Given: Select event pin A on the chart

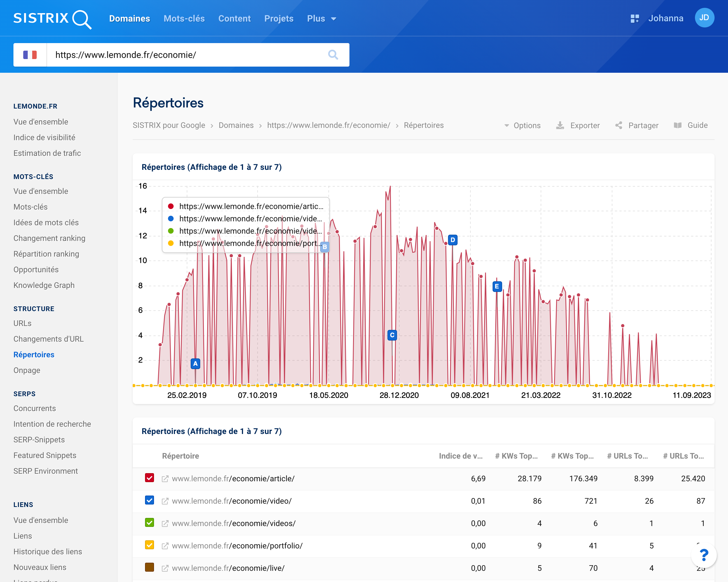Looking at the screenshot, I should click(195, 364).
